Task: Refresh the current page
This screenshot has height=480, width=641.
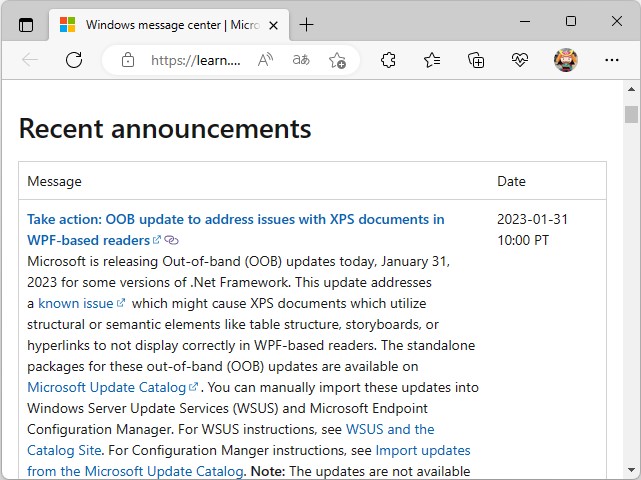Action: tap(74, 60)
